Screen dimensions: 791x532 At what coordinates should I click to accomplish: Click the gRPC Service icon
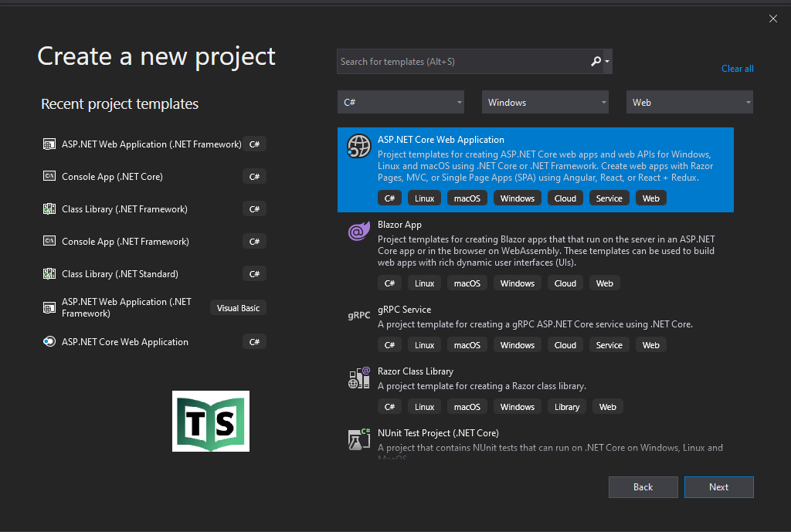358,315
